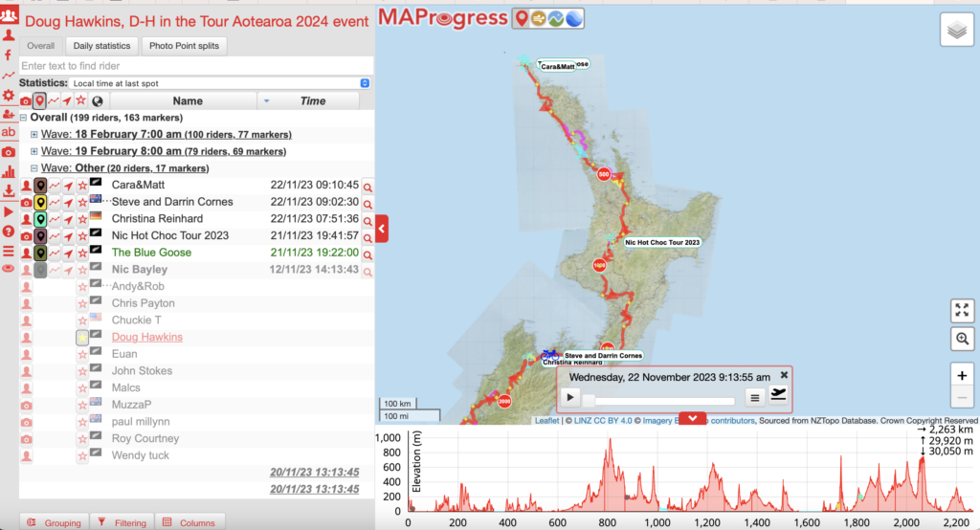Screen dimensions: 980x530
Task: Toggle the marker for Steve and Darrin Cornes
Action: pos(41,202)
